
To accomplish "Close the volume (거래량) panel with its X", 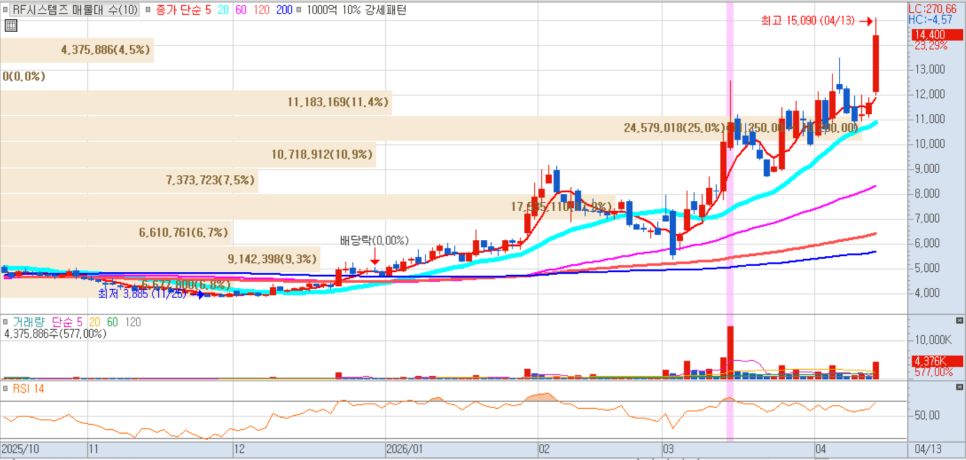I will [x=958, y=321].
